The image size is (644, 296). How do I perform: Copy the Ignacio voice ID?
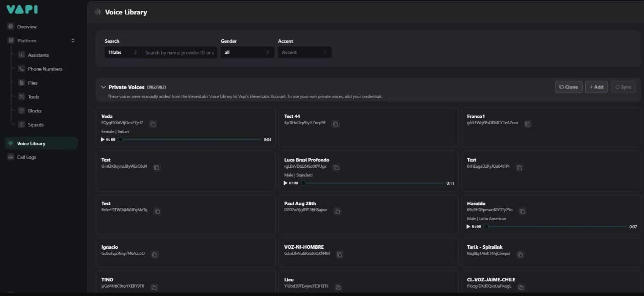[x=155, y=255]
